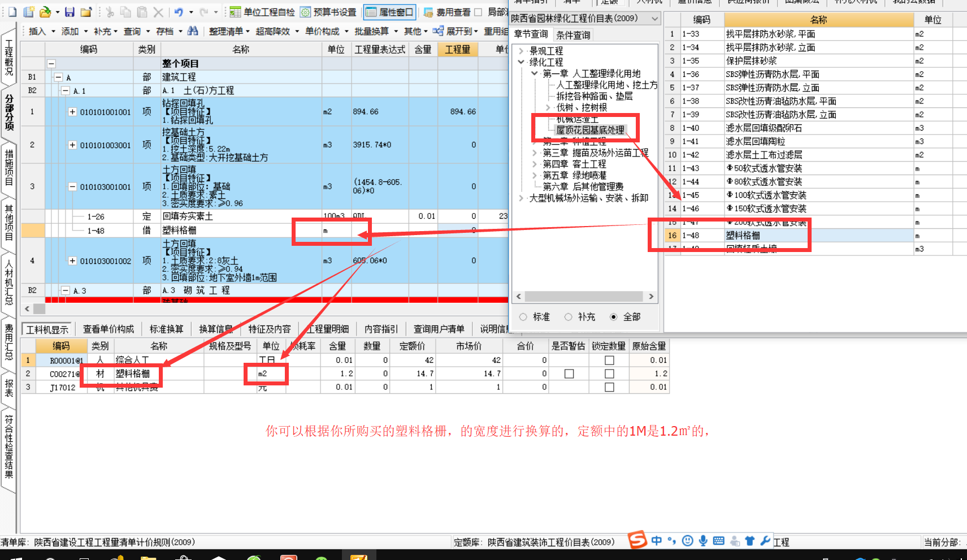Select the 补充 radio button
Viewport: 967px width, 560px height.
click(x=568, y=317)
